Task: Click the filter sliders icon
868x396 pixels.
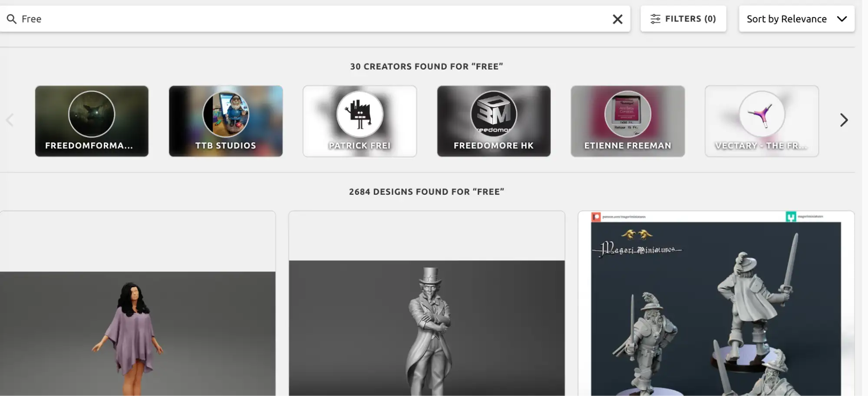Action: pyautogui.click(x=655, y=19)
